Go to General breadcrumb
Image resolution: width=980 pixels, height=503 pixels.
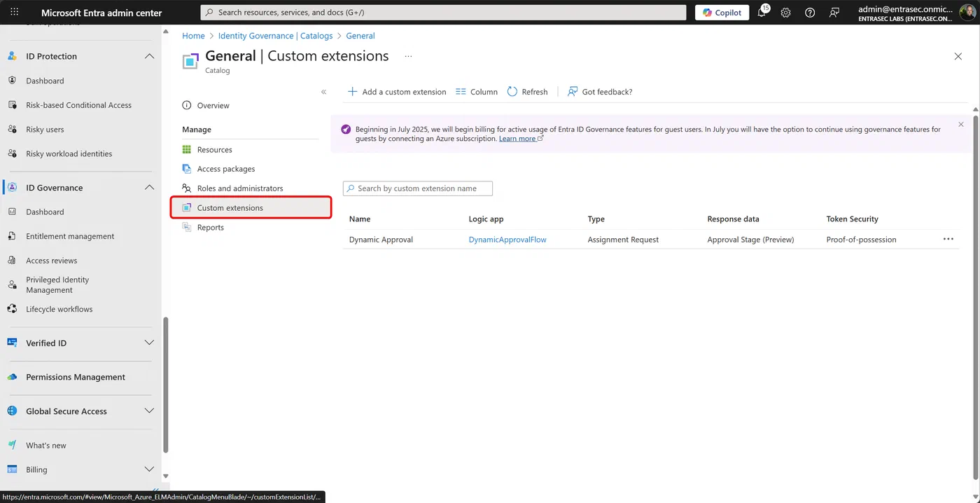click(360, 36)
